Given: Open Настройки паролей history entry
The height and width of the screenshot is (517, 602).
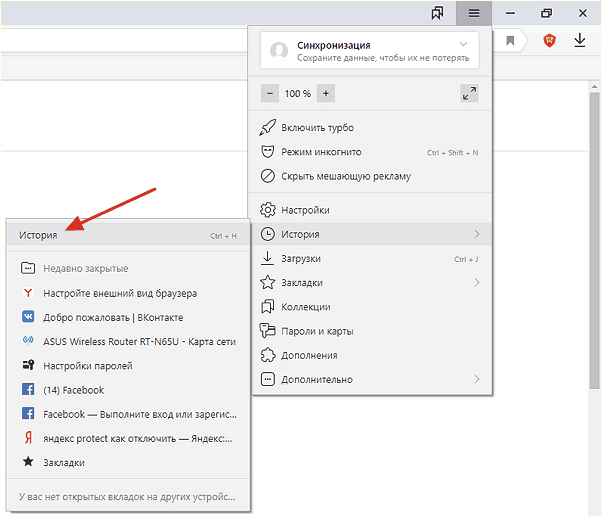Looking at the screenshot, I should pos(128,366).
